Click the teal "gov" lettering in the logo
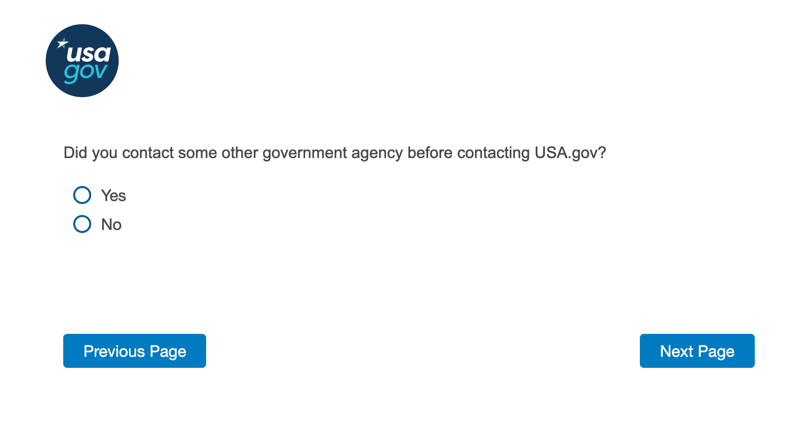Image resolution: width=809 pixels, height=432 pixels. 85,74
